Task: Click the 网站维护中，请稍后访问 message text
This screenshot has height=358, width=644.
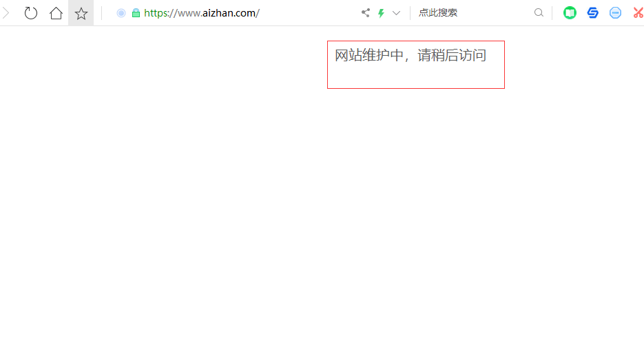Action: 411,56
